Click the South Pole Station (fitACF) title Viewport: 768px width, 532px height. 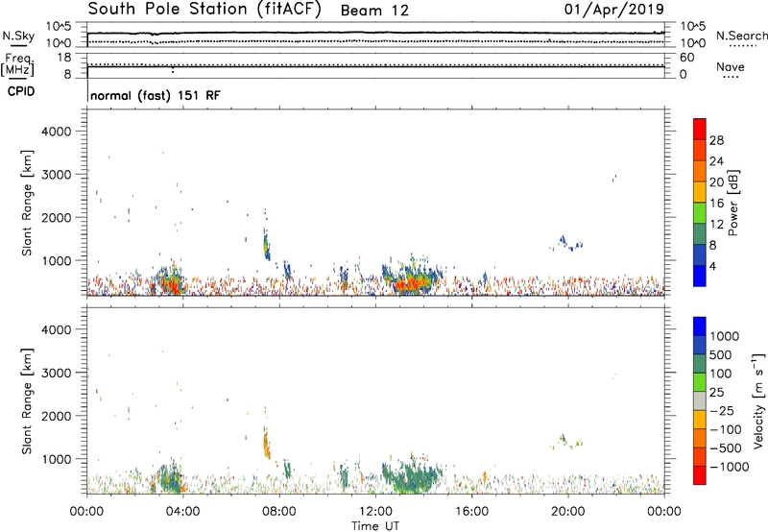click(204, 10)
